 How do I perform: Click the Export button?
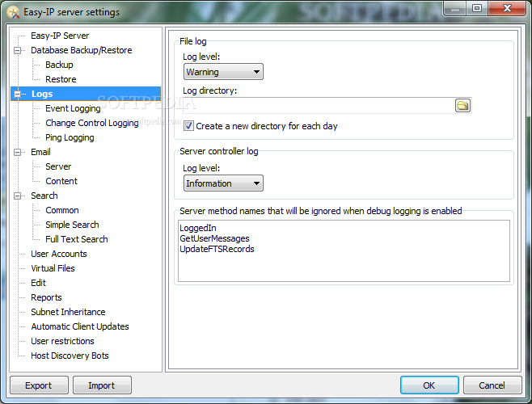[39, 385]
